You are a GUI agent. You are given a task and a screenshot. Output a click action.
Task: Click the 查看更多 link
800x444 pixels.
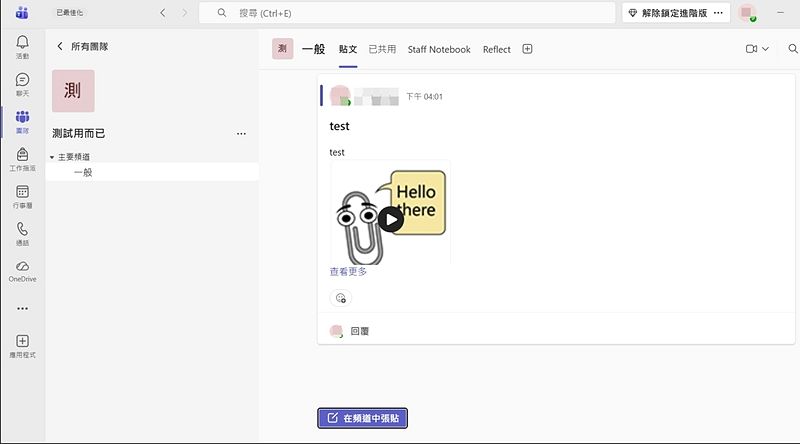click(x=348, y=272)
